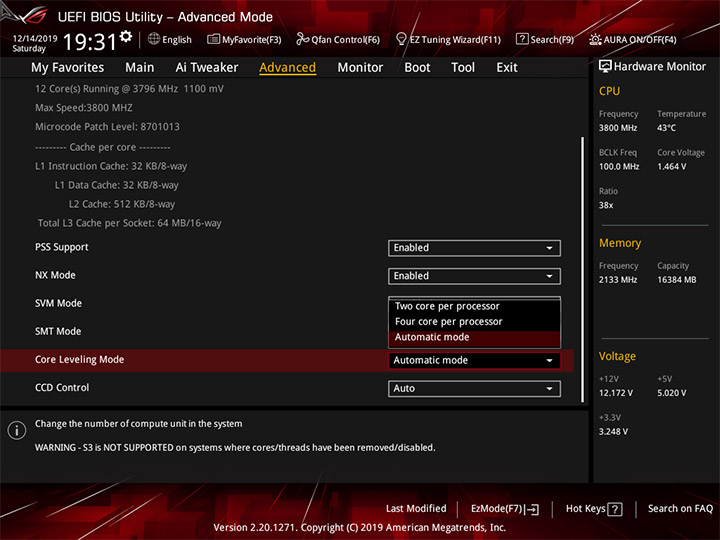Image resolution: width=720 pixels, height=540 pixels.
Task: Select the SVM Mode setting row
Action: click(287, 304)
